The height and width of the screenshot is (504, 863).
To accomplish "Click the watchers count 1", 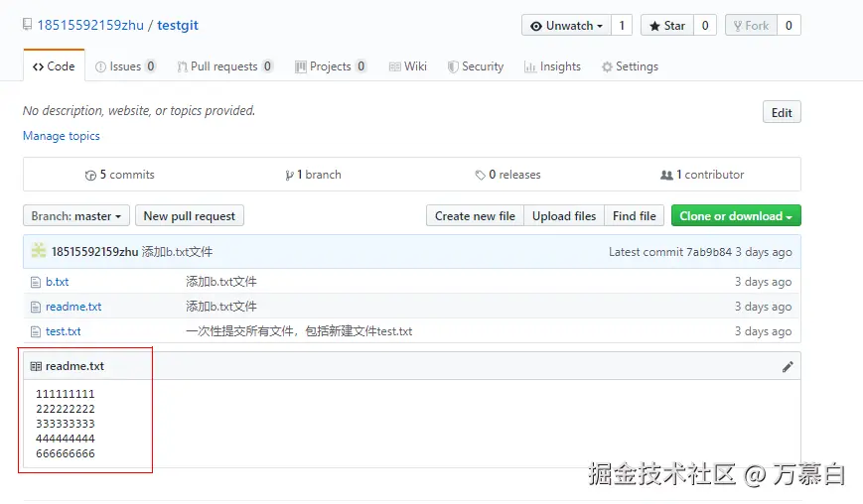I will click(x=622, y=25).
